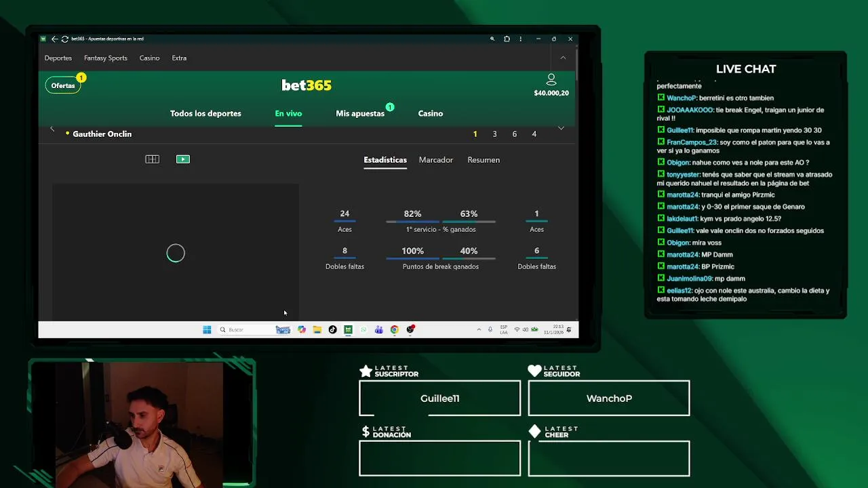
Task: Open Mis apuestas
Action: pos(360,113)
